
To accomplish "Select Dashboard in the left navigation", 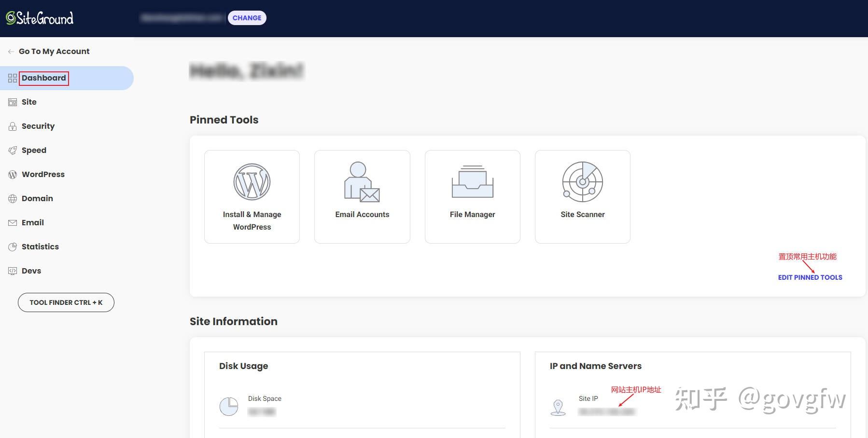I will [44, 78].
